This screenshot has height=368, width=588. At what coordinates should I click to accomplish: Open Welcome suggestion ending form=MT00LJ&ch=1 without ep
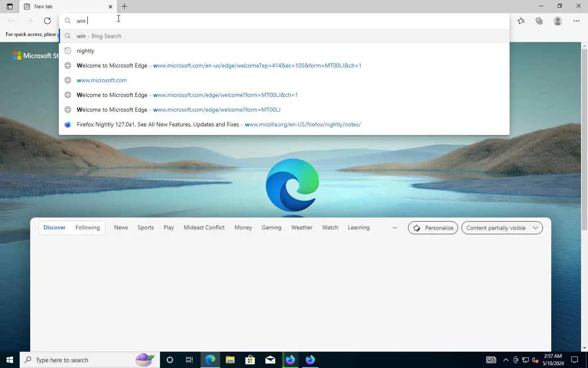point(284,95)
